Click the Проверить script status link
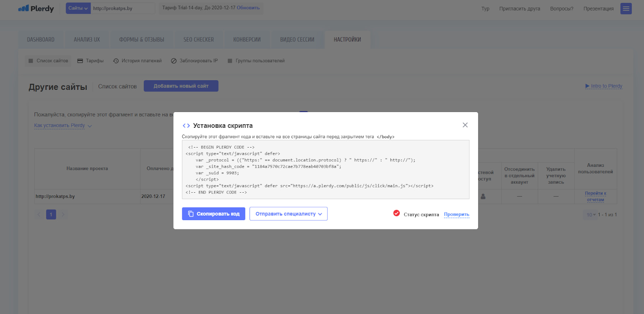Image resolution: width=644 pixels, height=314 pixels. [456, 214]
